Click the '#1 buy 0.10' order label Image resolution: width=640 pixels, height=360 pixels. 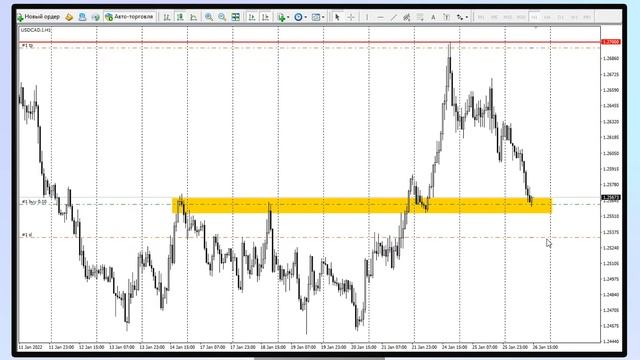[34, 202]
